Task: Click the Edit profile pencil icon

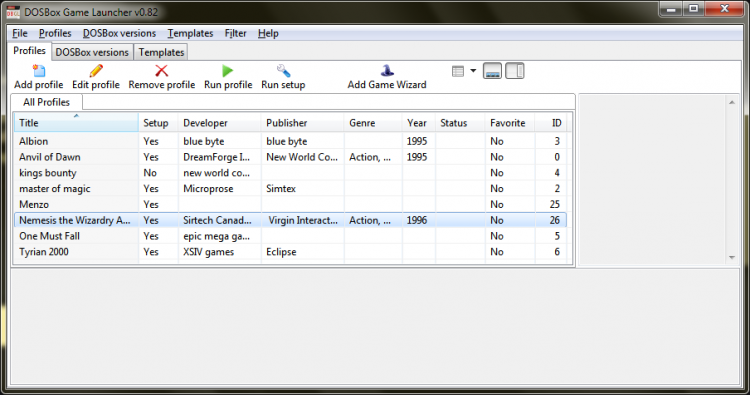Action: click(96, 71)
